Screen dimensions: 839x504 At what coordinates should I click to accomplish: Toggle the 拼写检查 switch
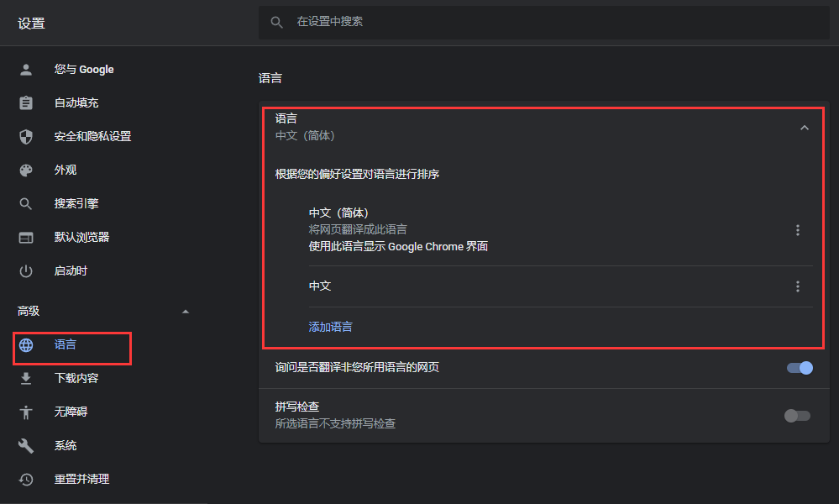pyautogui.click(x=797, y=416)
